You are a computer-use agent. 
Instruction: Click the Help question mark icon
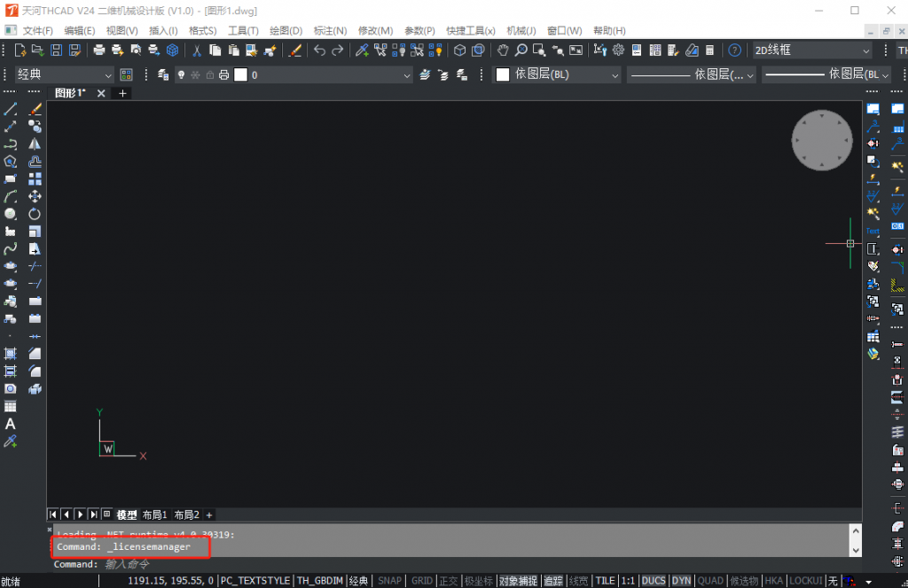click(734, 51)
